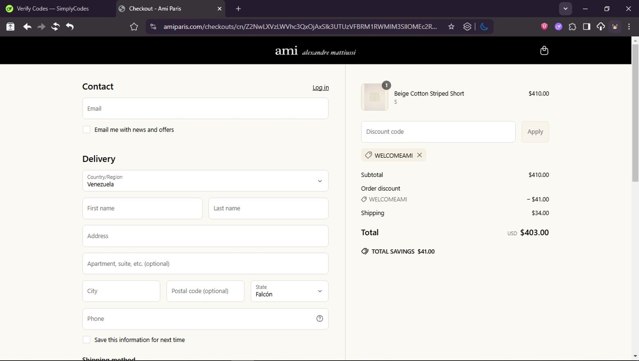Toggle the browser side panel icon

(x=586, y=26)
